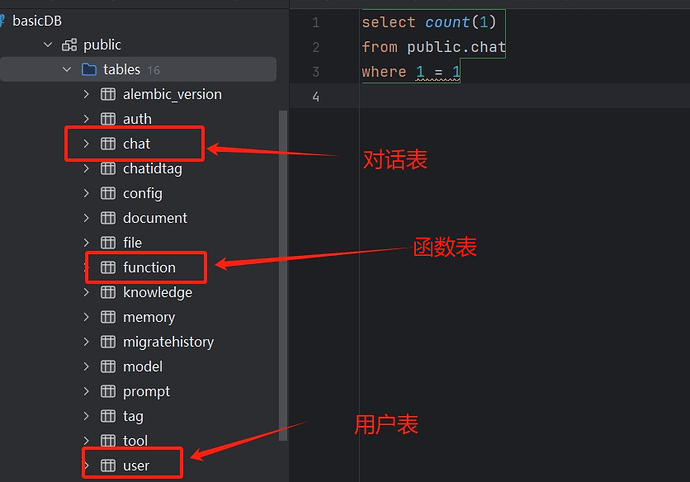Expand the file table node

(86, 243)
